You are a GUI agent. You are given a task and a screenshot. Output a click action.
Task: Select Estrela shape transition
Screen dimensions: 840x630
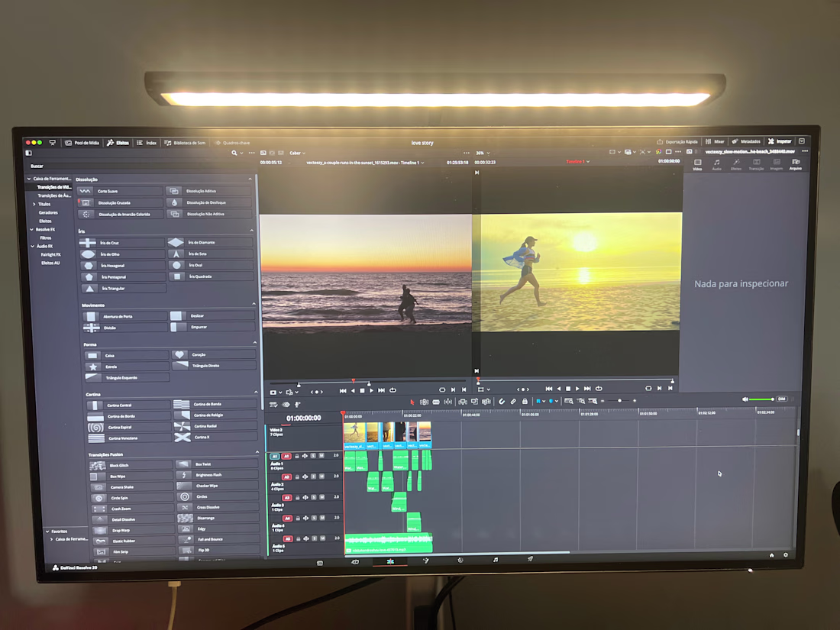tap(127, 367)
